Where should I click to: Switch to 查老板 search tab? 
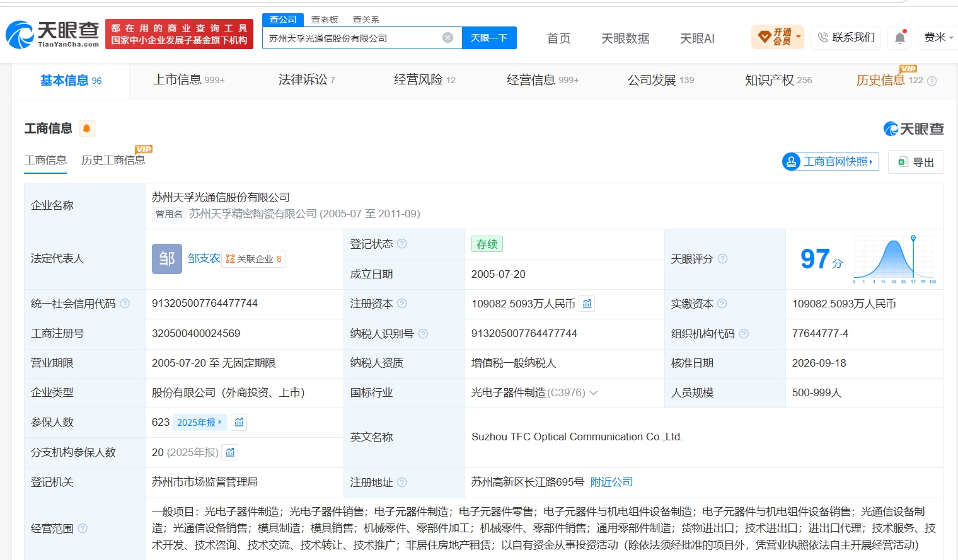pyautogui.click(x=325, y=20)
